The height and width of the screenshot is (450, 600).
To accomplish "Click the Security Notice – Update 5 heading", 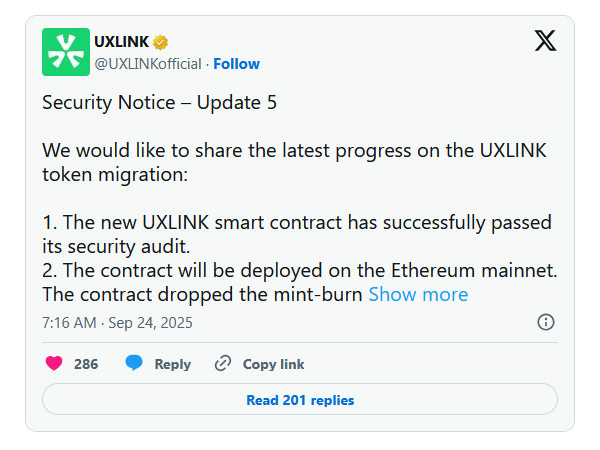I will [160, 103].
